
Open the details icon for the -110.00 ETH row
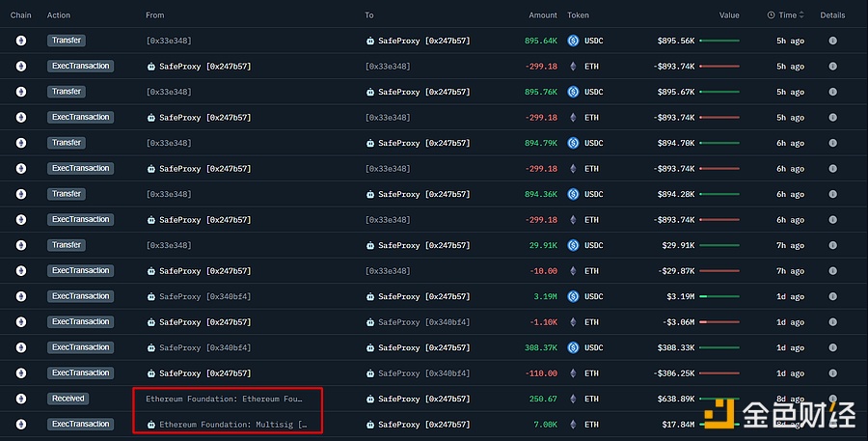click(832, 373)
